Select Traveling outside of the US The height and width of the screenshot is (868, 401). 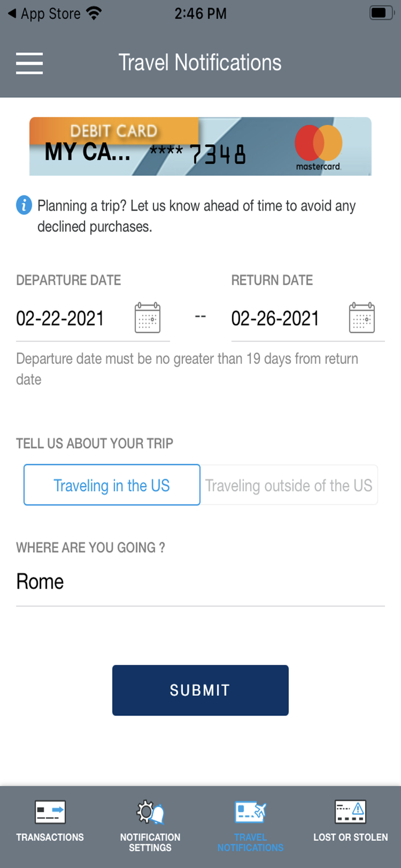(x=289, y=485)
